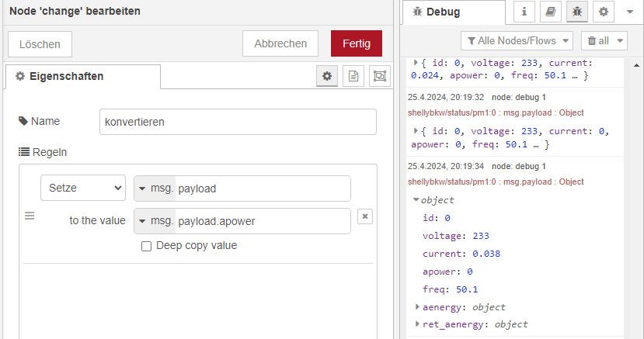Expand debug message with current 0.024
This screenshot has width=644, height=339.
[x=416, y=62]
